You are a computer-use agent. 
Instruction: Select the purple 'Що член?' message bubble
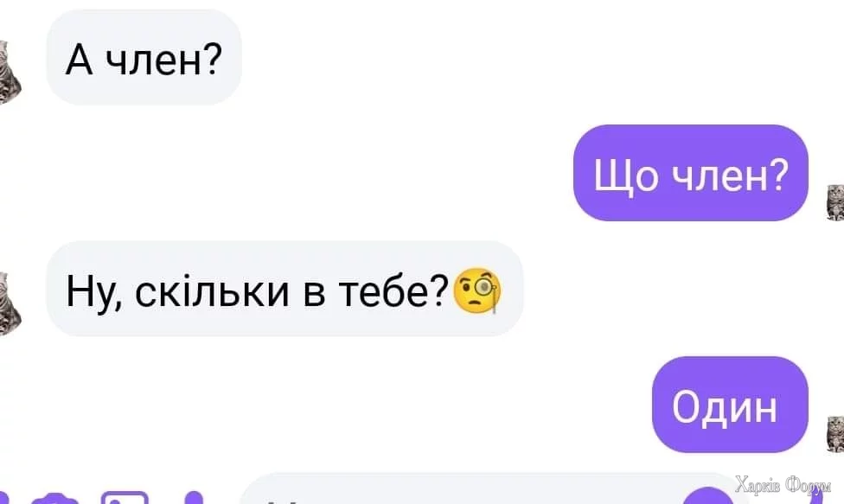click(691, 173)
